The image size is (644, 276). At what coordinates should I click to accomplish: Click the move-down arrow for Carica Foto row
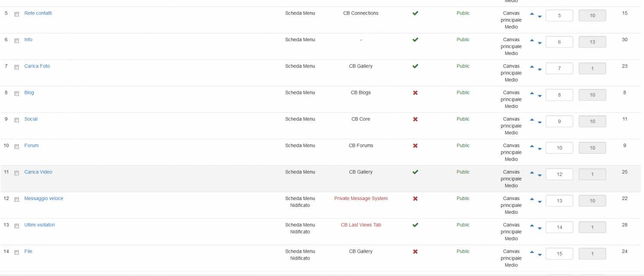540,70
